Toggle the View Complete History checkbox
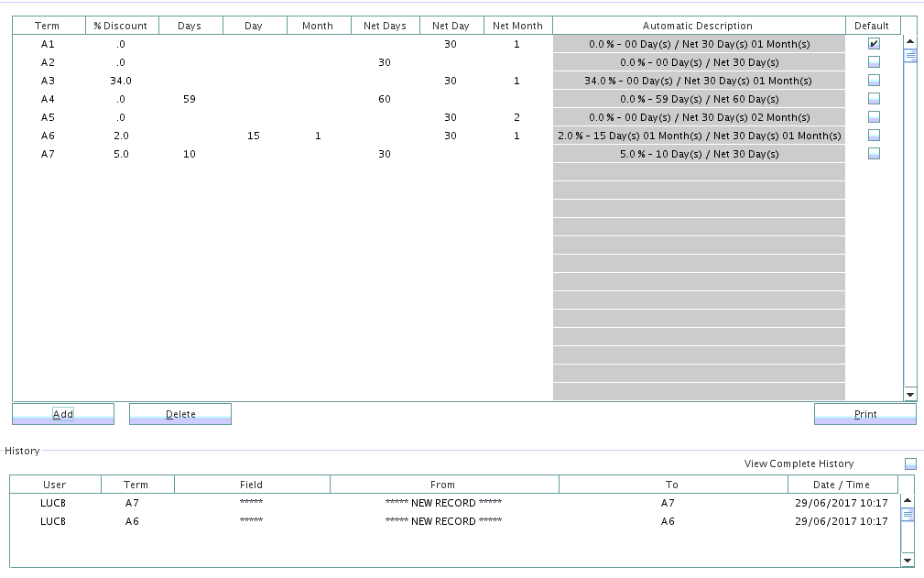Image resolution: width=924 pixels, height=578 pixels. [910, 464]
